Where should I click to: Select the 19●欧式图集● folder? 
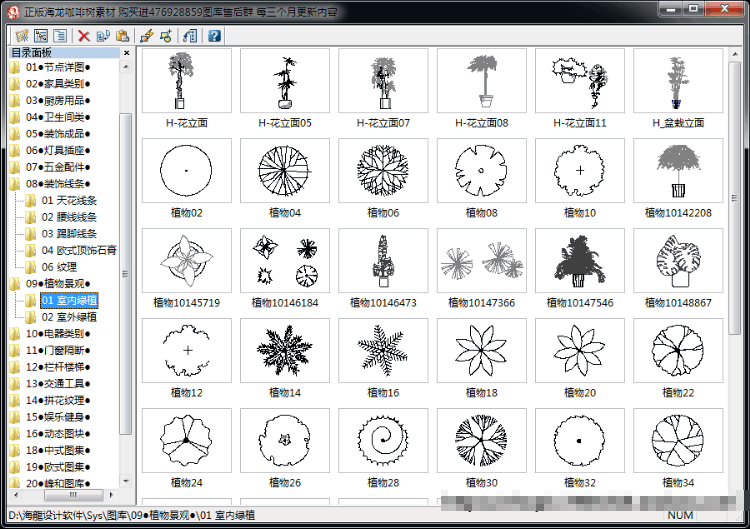click(58, 467)
